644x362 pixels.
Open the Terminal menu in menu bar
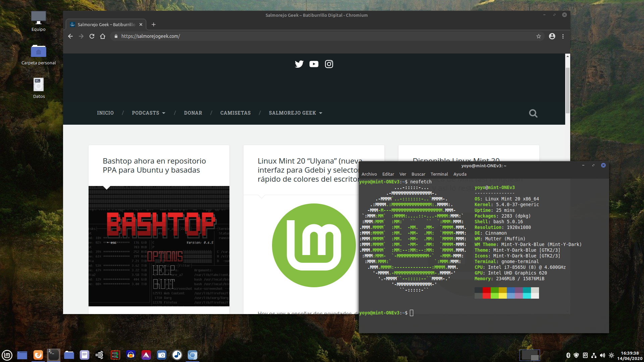(439, 174)
